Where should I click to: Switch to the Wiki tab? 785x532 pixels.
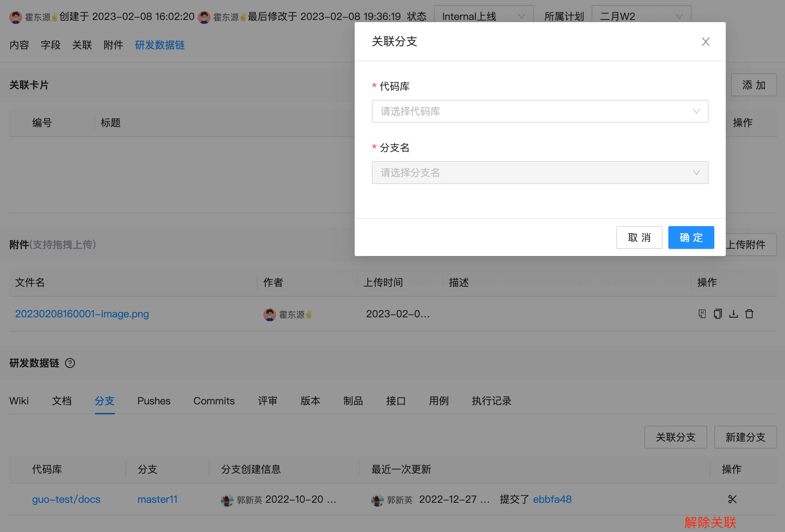(x=19, y=401)
